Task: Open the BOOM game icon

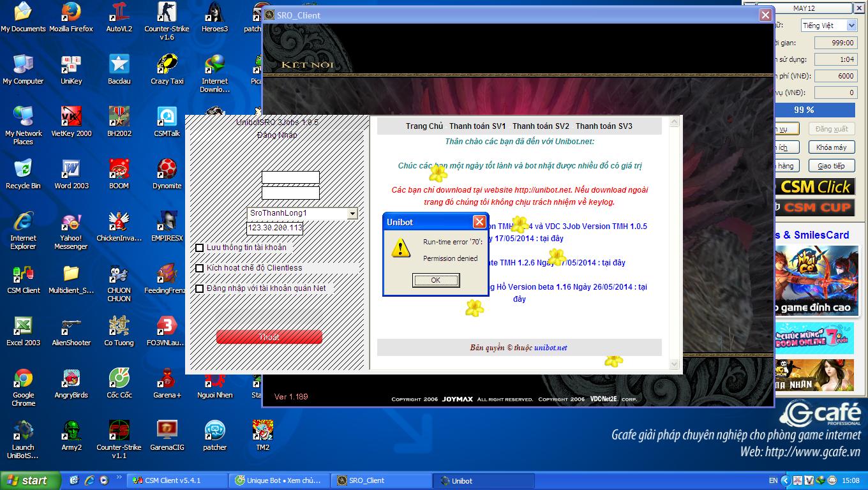Action: click(x=119, y=174)
